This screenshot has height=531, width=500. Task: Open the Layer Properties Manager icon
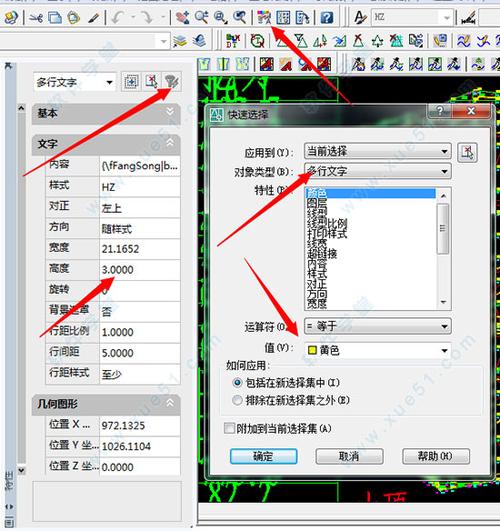click(180, 41)
